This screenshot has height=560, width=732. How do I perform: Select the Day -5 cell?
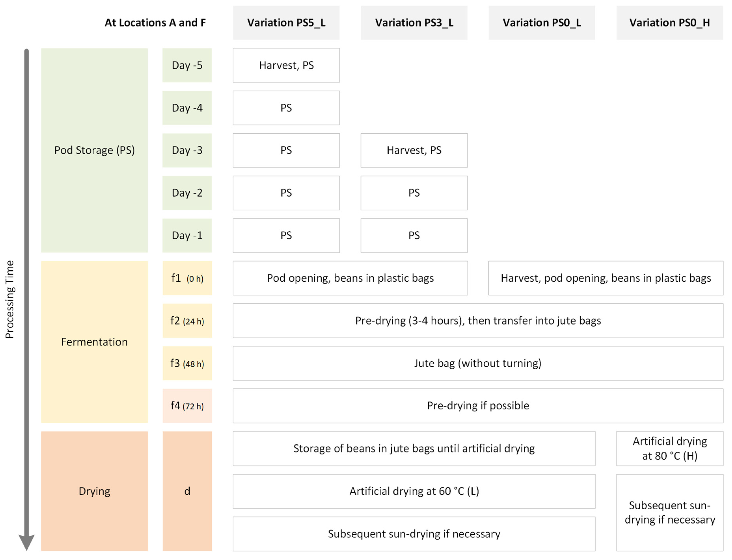tap(187, 65)
